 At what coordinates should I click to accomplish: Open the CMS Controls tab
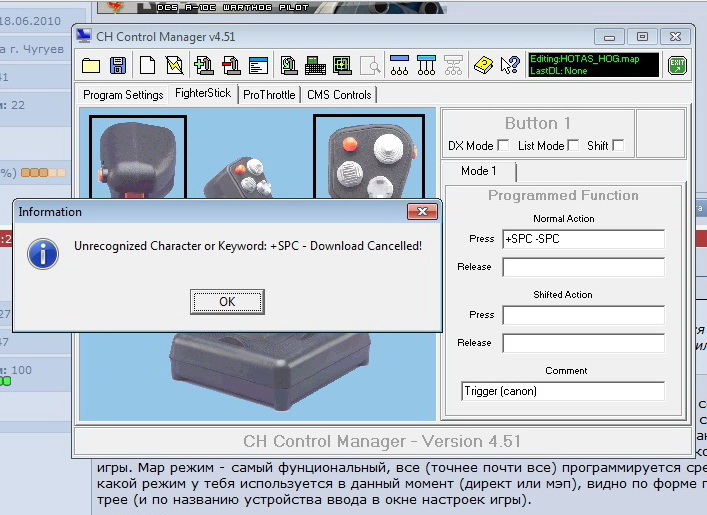(339, 95)
